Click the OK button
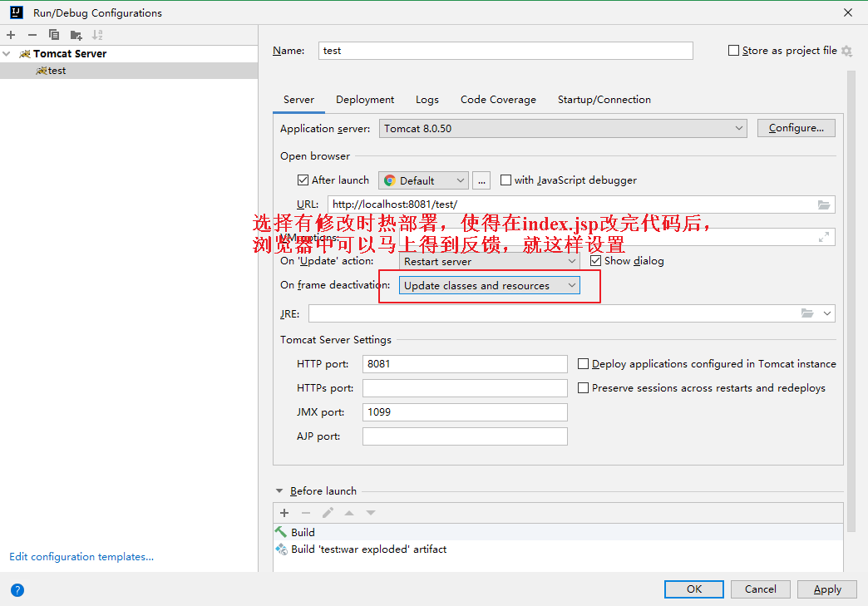 (x=694, y=589)
